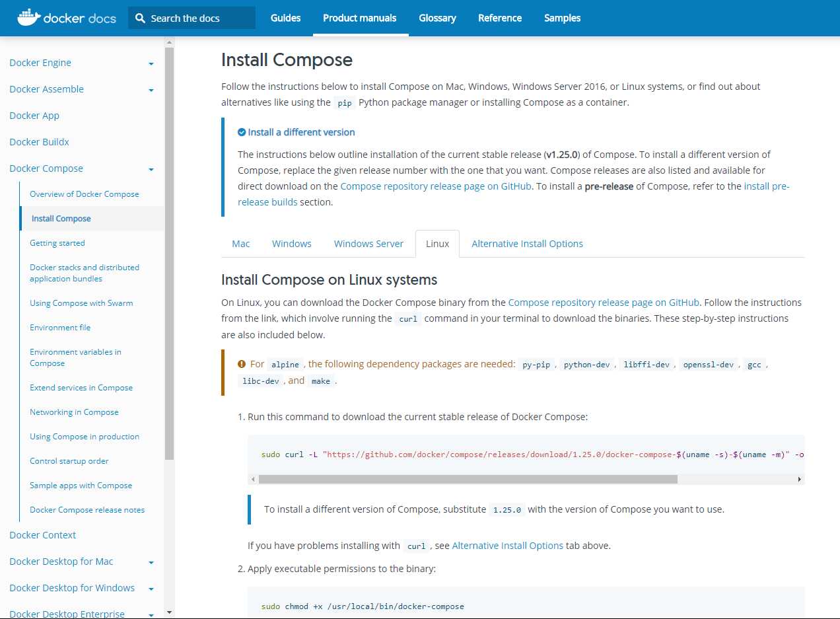Collapse the Docker Compose section arrow

[151, 170]
